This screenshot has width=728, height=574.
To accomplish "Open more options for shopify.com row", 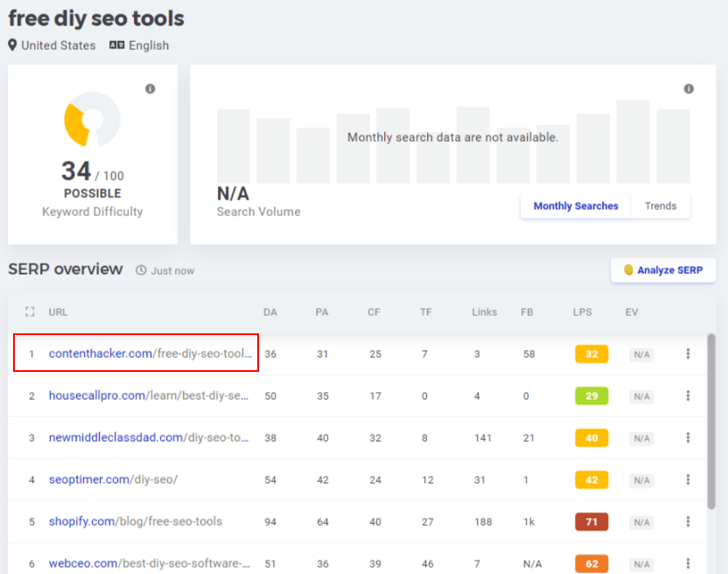I will [x=688, y=521].
